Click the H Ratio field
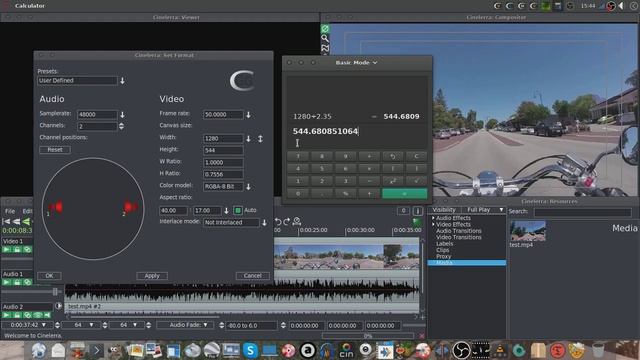This screenshot has height=360, width=640. [223, 174]
